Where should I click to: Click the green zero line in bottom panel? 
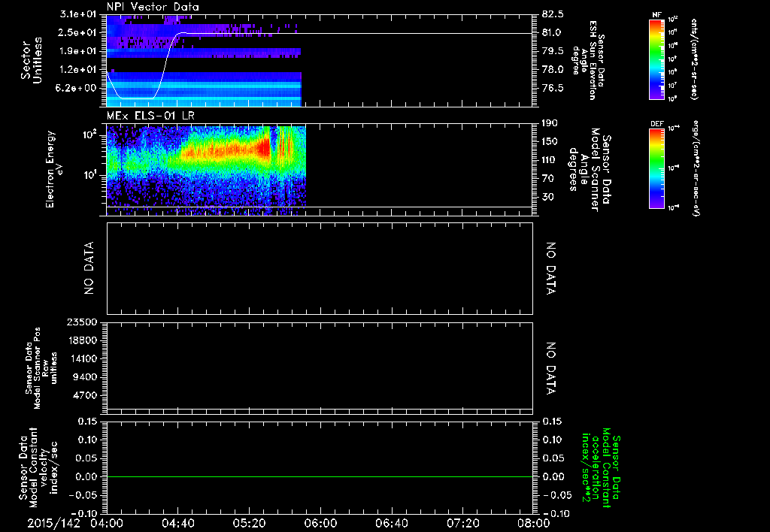320,476
